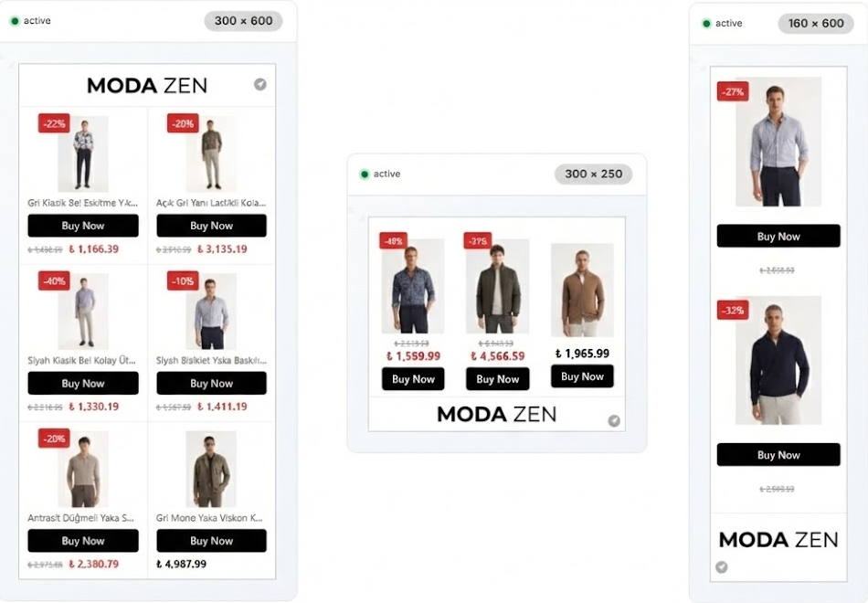Click Buy Now under Gri Klasik Bel Eskitme

coord(82,226)
